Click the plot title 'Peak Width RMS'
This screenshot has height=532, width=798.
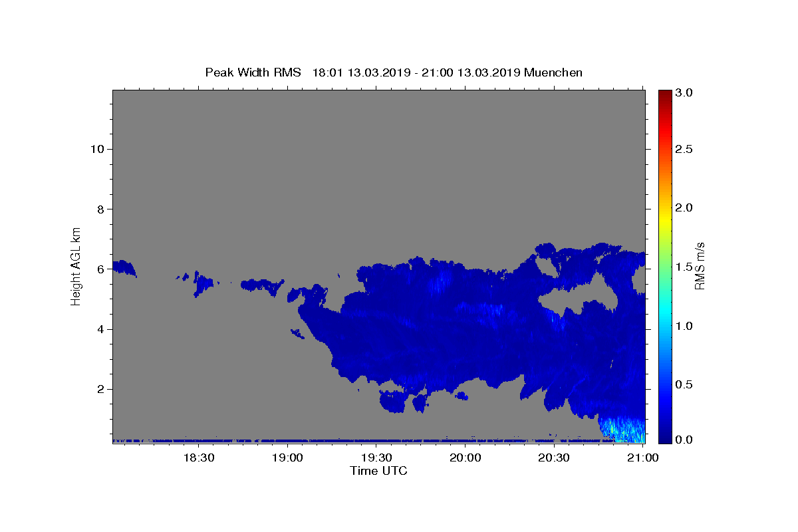click(253, 72)
